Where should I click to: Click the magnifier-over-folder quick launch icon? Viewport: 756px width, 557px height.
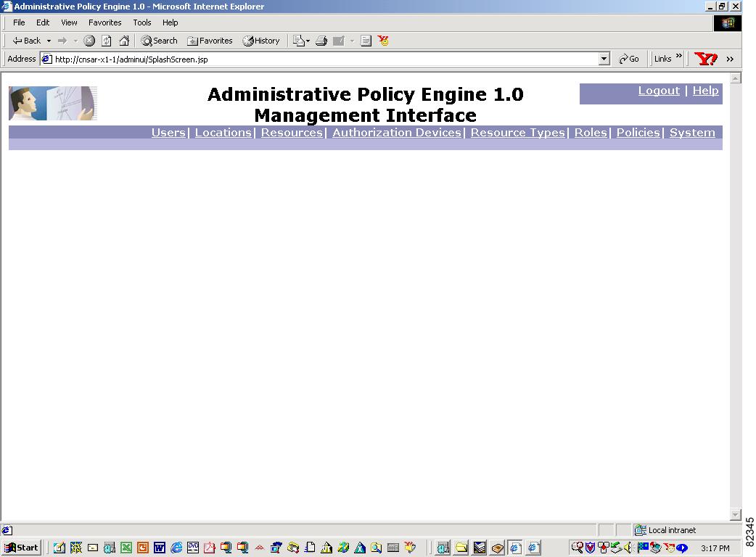376,548
